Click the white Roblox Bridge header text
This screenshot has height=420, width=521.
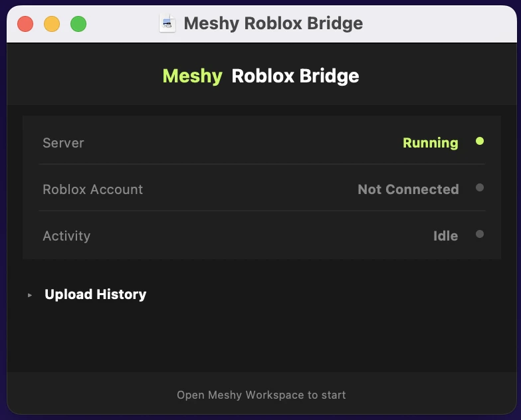point(295,76)
